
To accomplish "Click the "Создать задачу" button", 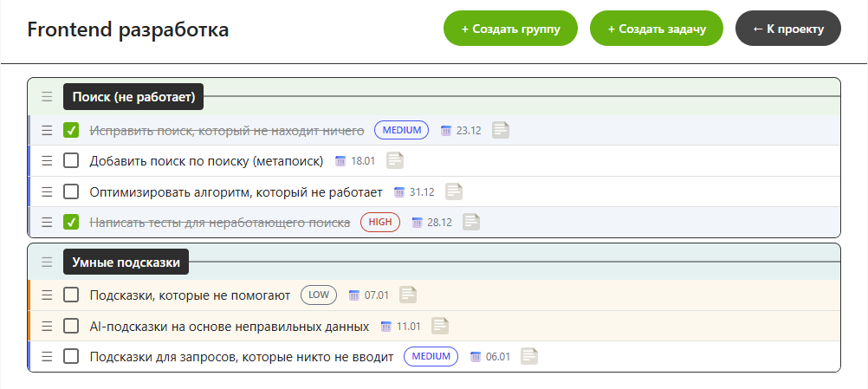I will tap(657, 29).
